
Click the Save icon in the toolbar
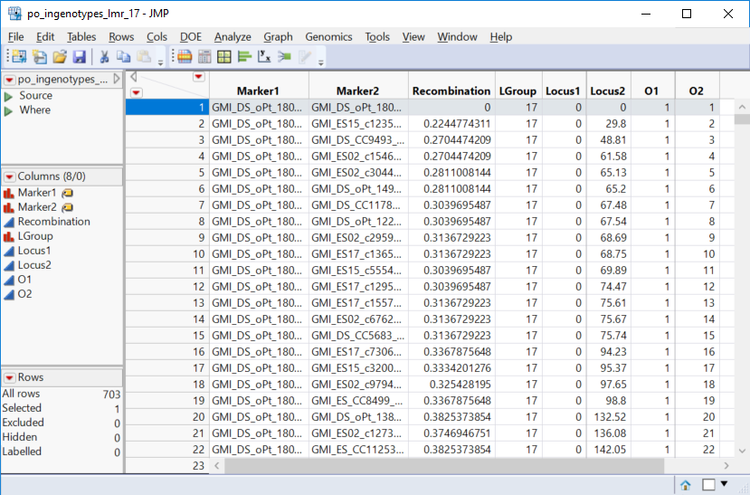click(x=79, y=57)
